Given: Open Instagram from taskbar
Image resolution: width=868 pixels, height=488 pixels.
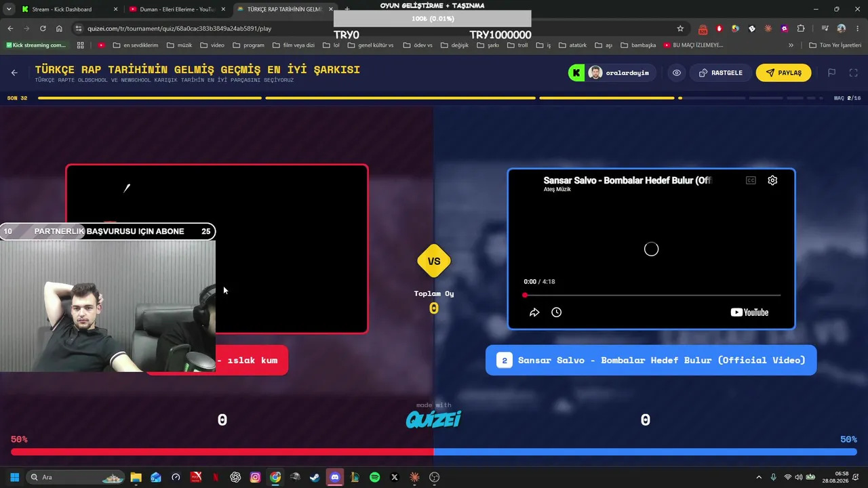Looking at the screenshot, I should pyautogui.click(x=255, y=477).
